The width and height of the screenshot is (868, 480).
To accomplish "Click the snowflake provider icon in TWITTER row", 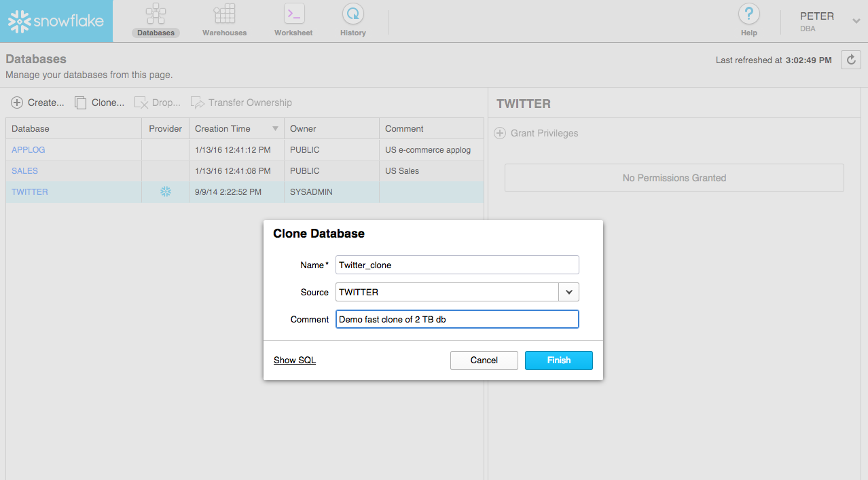I will click(165, 192).
